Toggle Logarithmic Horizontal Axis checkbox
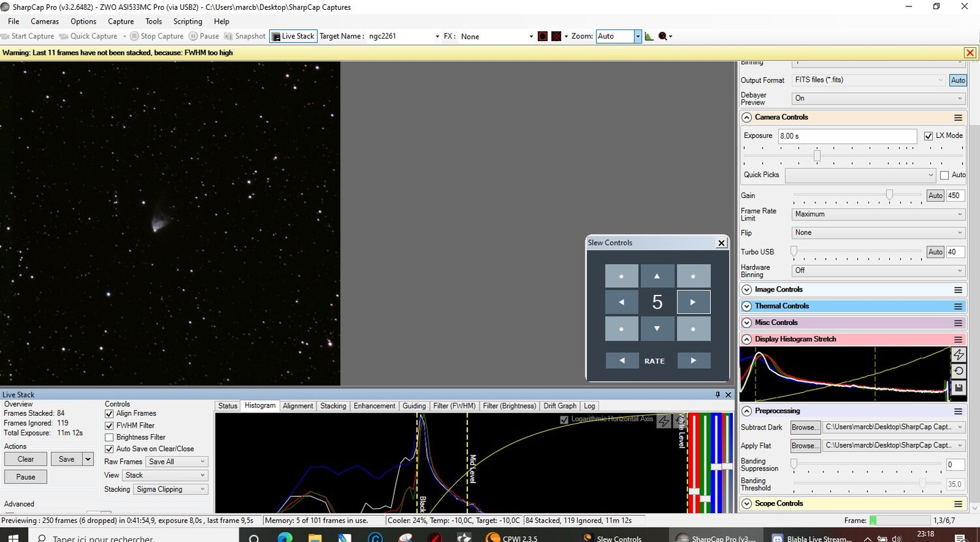This screenshot has height=542, width=980. click(x=564, y=420)
